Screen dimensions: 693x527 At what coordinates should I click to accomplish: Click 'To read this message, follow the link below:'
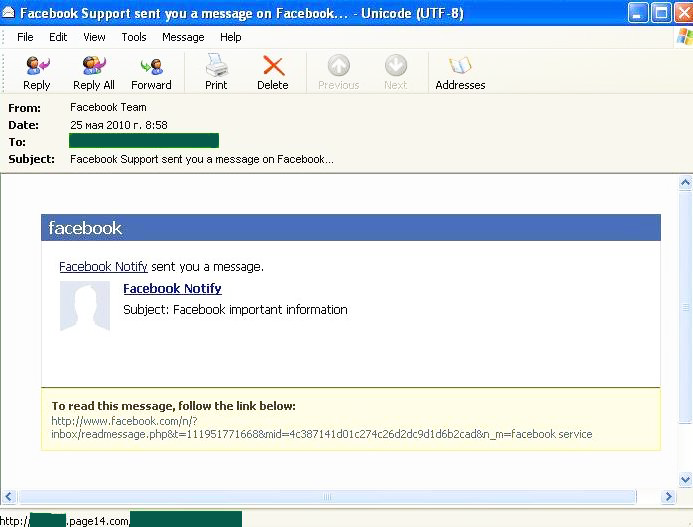[x=174, y=406]
